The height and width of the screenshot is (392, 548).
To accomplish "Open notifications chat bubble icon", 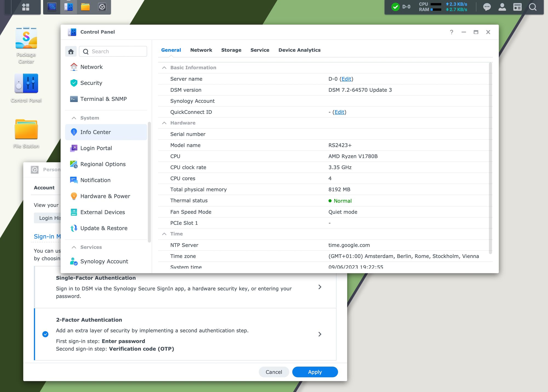I will 487,7.
